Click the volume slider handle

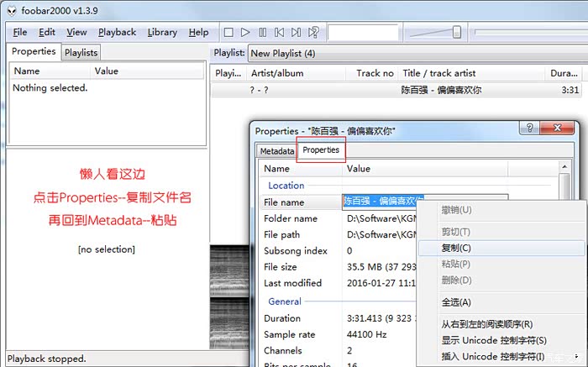click(x=456, y=33)
